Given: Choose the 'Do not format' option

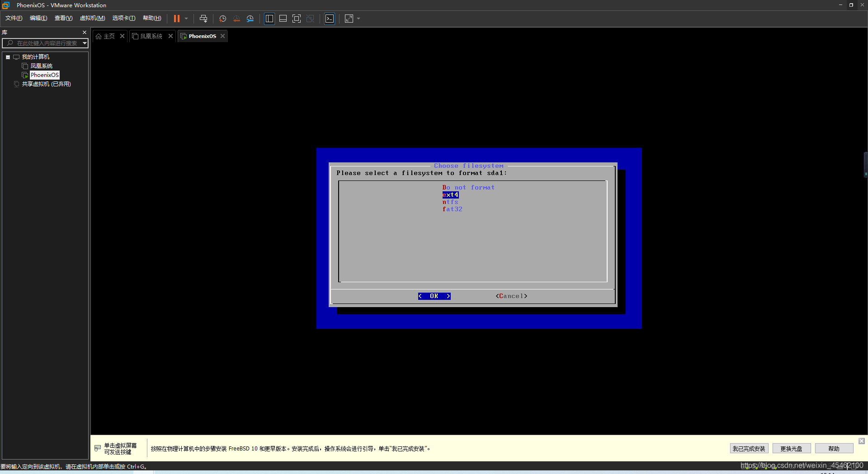Looking at the screenshot, I should pyautogui.click(x=468, y=187).
